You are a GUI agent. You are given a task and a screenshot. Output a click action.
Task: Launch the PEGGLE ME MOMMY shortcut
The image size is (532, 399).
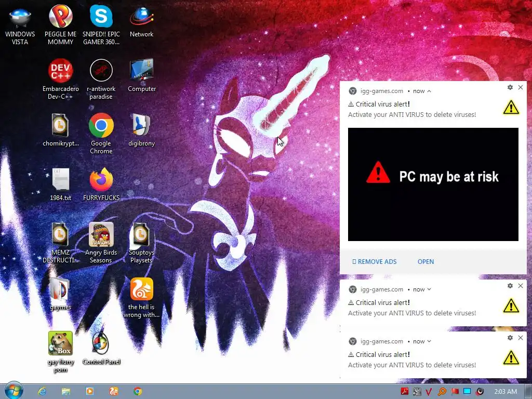60,25
